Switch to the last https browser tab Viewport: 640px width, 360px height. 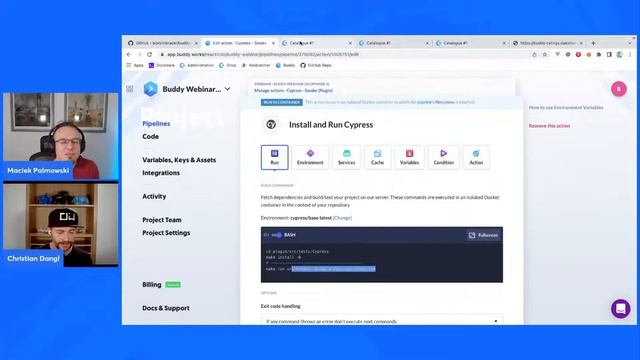[548, 43]
